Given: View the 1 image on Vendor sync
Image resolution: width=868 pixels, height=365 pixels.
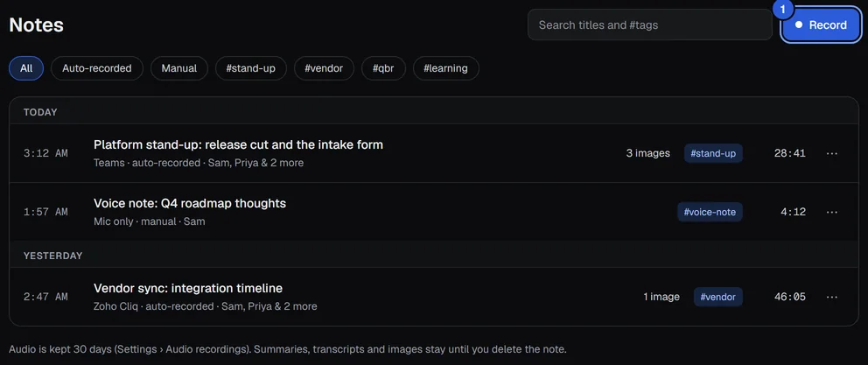Looking at the screenshot, I should pos(661,297).
